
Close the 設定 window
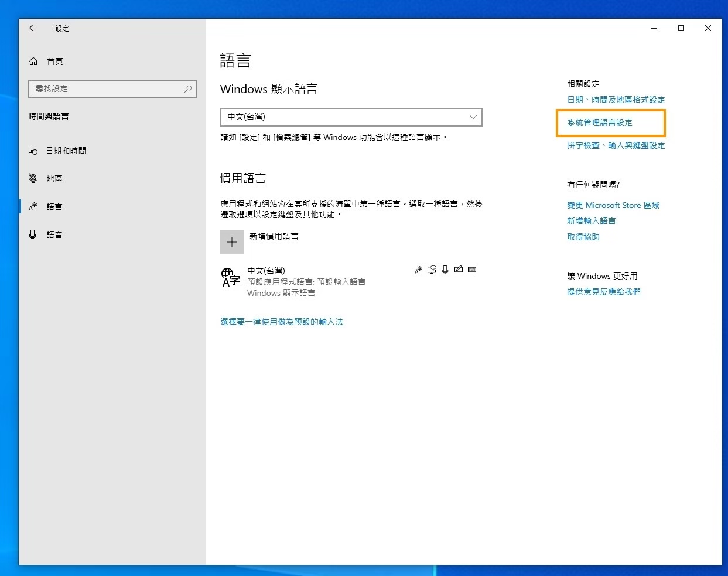tap(708, 28)
